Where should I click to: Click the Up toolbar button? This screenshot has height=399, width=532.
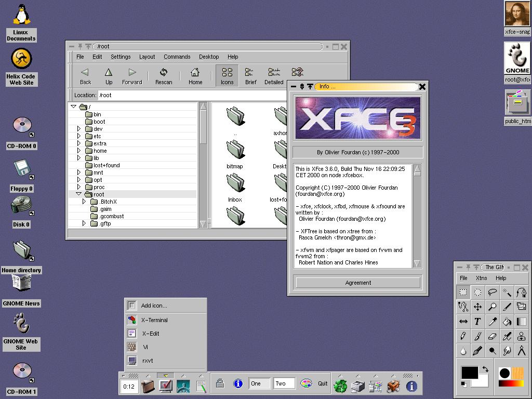tap(109, 76)
